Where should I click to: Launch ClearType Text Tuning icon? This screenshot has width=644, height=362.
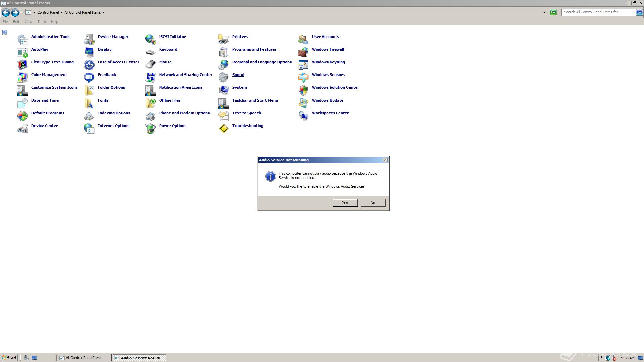tap(22, 65)
